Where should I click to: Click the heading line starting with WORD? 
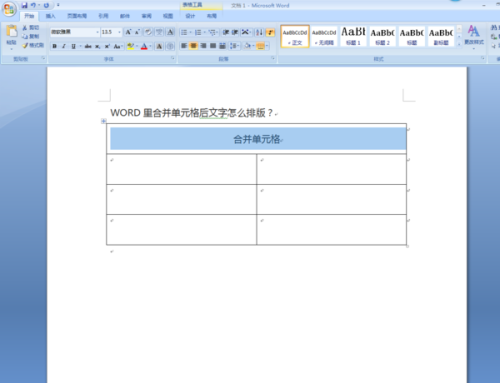point(192,113)
